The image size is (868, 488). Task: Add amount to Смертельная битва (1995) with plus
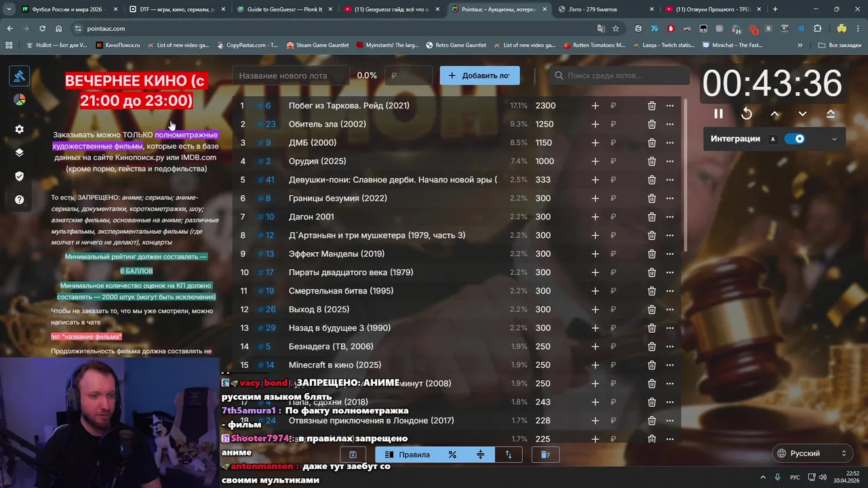[595, 291]
